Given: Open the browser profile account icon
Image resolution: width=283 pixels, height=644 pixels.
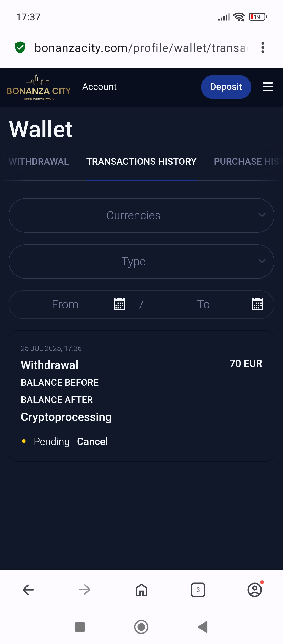Looking at the screenshot, I should coord(255,590).
